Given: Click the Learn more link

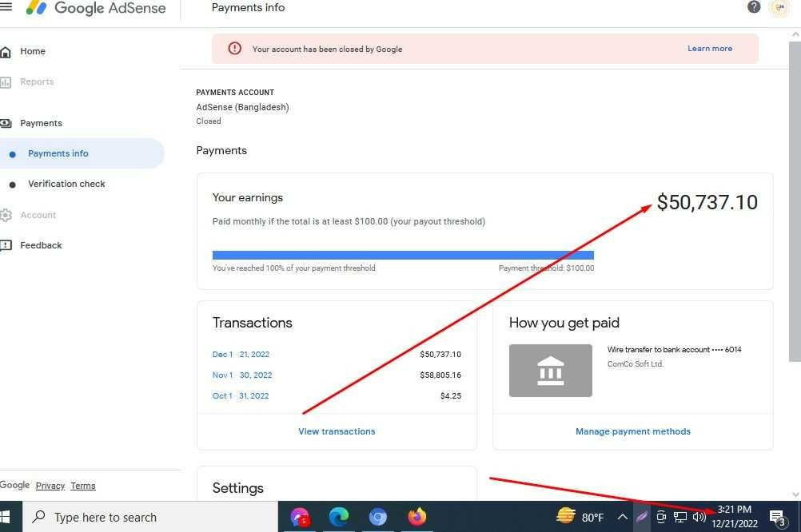Looking at the screenshot, I should pyautogui.click(x=709, y=49).
